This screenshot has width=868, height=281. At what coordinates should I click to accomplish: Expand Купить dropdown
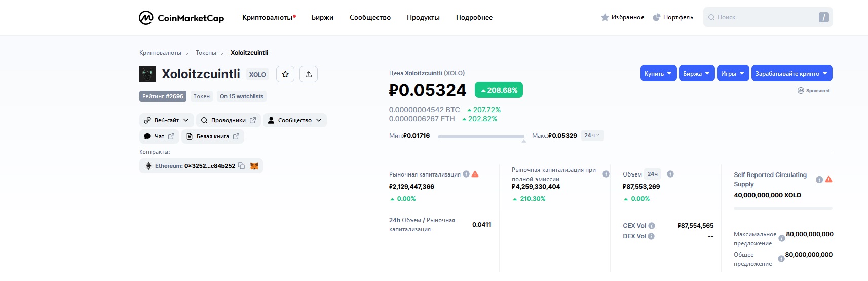658,73
